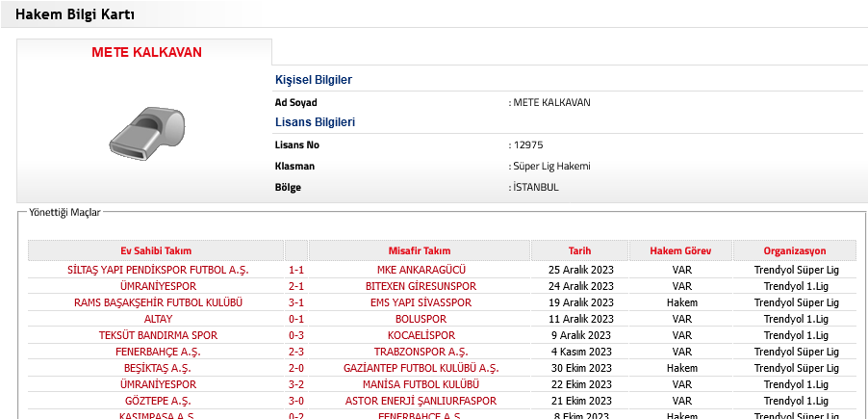
Task: Click the referee whistle image
Action: pos(146,134)
